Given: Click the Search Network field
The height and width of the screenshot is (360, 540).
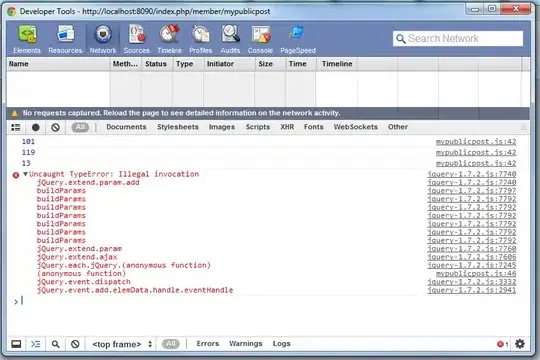Looking at the screenshot, I should point(458,39).
